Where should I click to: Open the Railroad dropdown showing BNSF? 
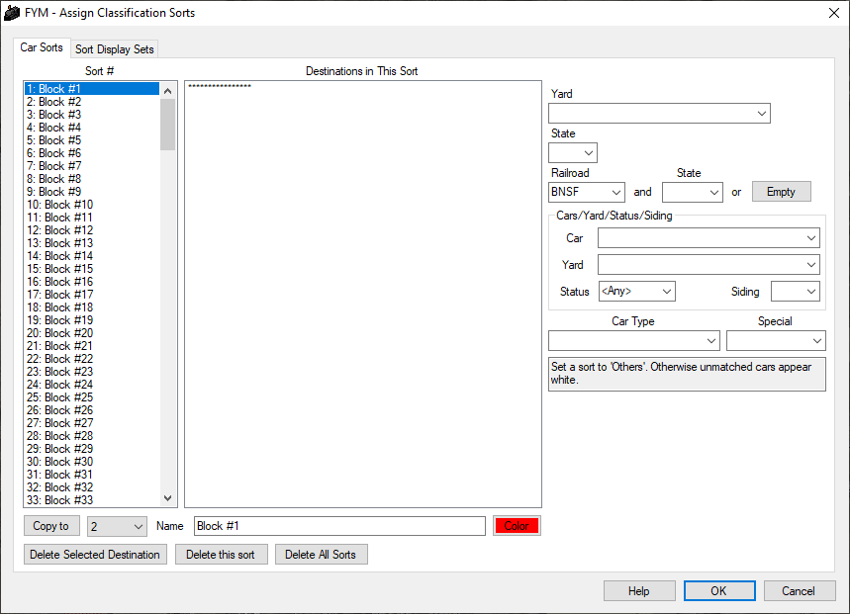pos(587,192)
